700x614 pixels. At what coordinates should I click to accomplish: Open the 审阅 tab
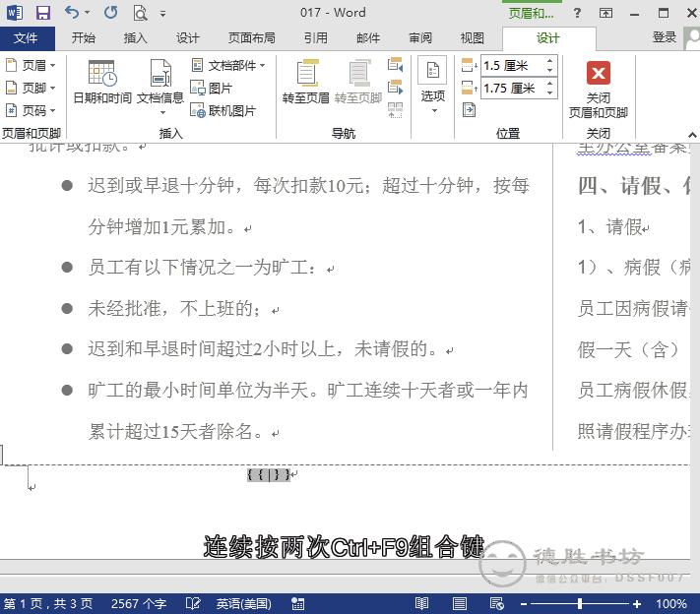pyautogui.click(x=420, y=38)
